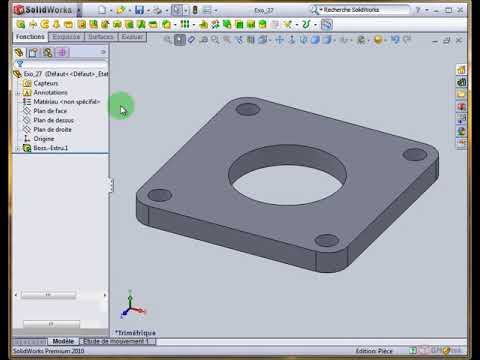
Task: Open the File Explorer folder icon in task pane
Action: 461,94
